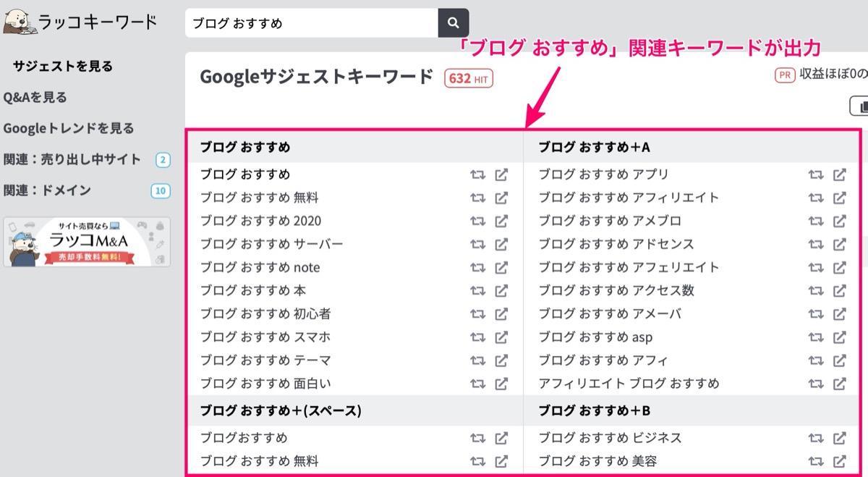868x477 pixels.
Task: Re-search icon for ブログ おすすめ アフィリエイト
Action: tap(816, 198)
